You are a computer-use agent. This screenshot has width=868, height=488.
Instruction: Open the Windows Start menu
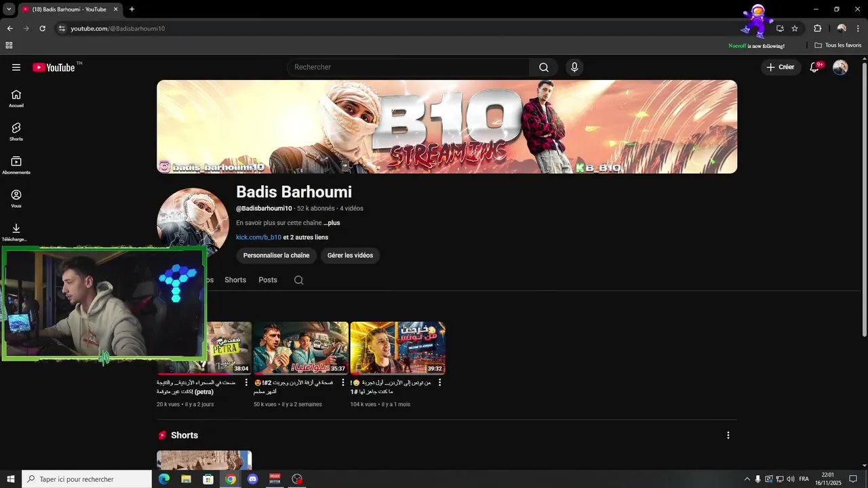point(11,479)
